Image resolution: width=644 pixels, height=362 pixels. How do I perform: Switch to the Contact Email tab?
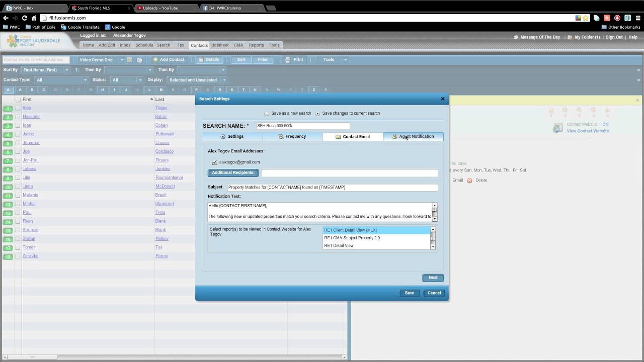[353, 137]
